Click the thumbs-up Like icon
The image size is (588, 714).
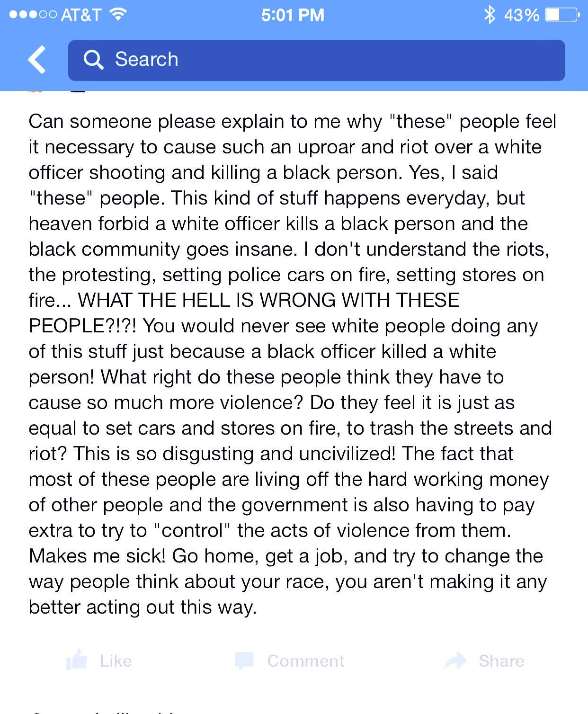tap(77, 659)
